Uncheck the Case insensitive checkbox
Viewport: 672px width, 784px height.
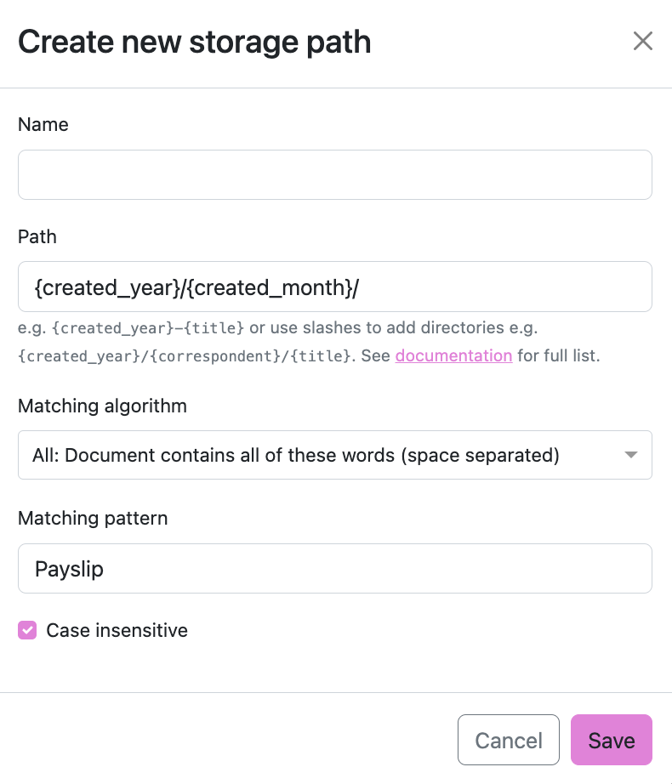tap(28, 631)
